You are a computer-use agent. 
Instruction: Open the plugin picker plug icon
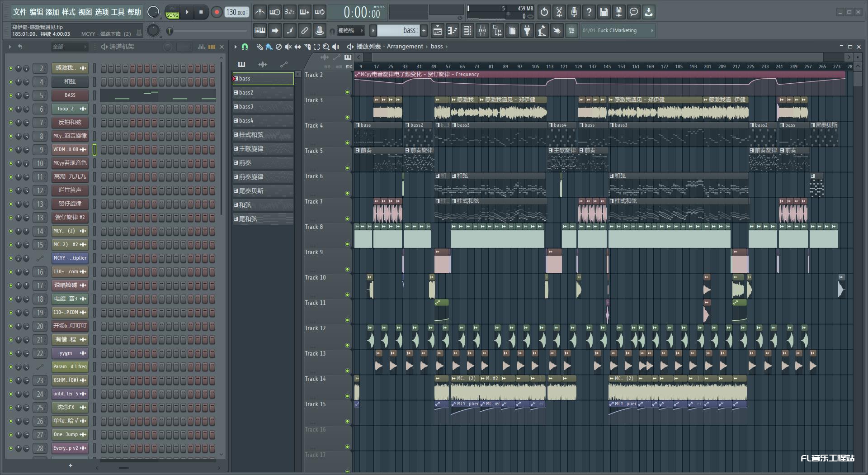tap(527, 31)
